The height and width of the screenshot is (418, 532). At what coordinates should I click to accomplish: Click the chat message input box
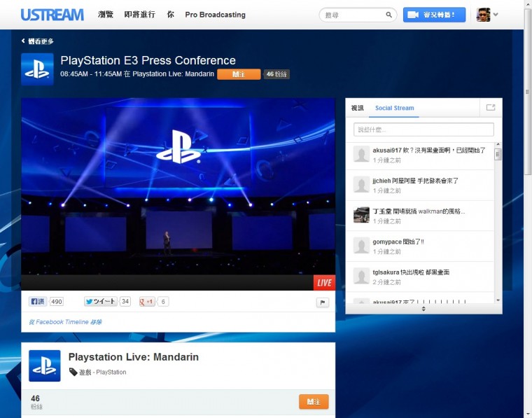coord(423,130)
